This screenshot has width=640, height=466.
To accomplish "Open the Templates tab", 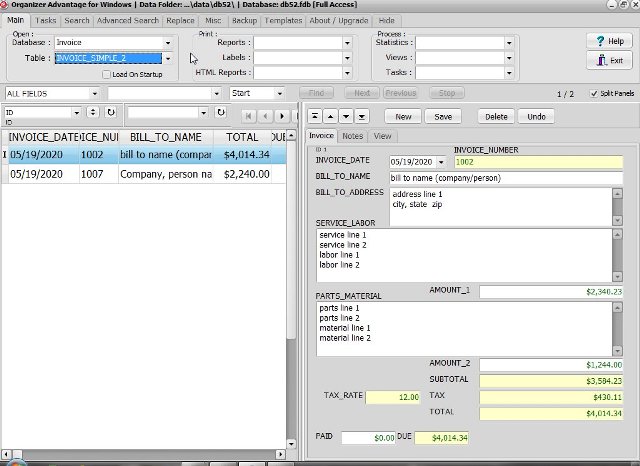I will (283, 20).
